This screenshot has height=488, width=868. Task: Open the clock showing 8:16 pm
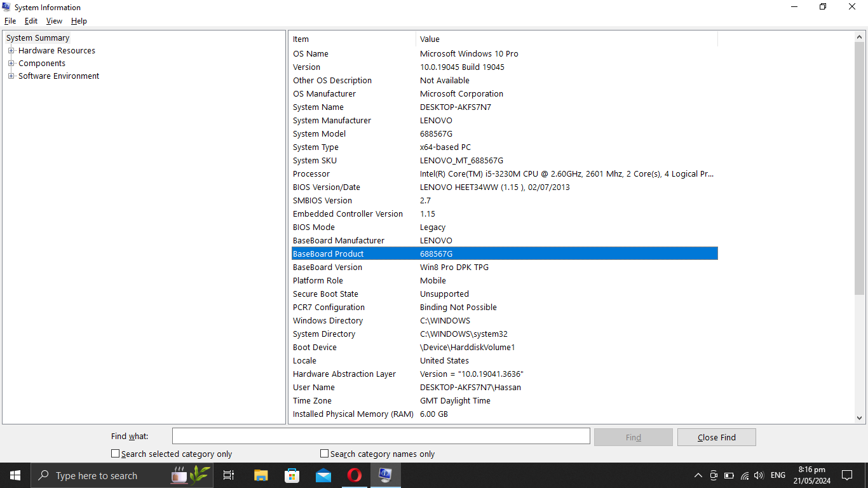coord(811,475)
